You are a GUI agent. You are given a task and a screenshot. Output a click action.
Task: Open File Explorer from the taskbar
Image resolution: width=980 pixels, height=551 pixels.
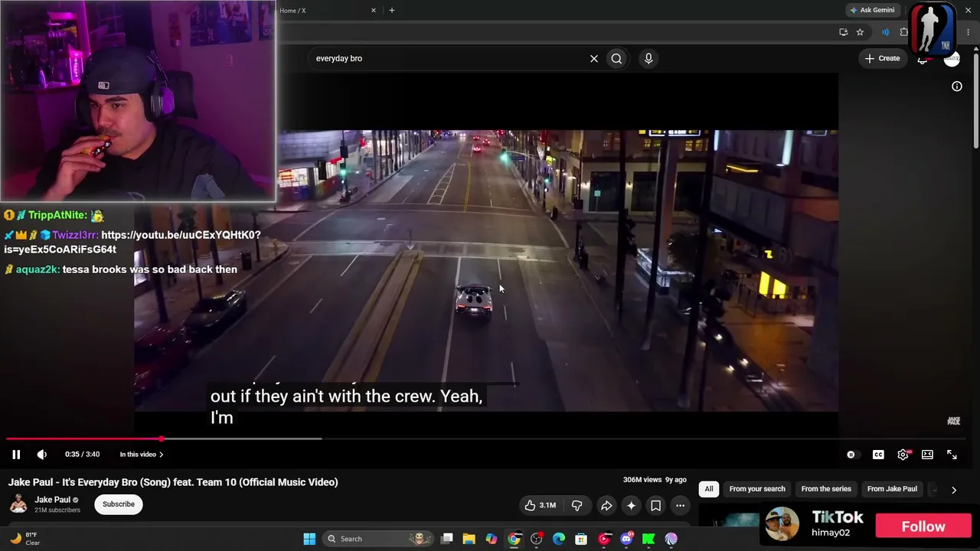[469, 539]
